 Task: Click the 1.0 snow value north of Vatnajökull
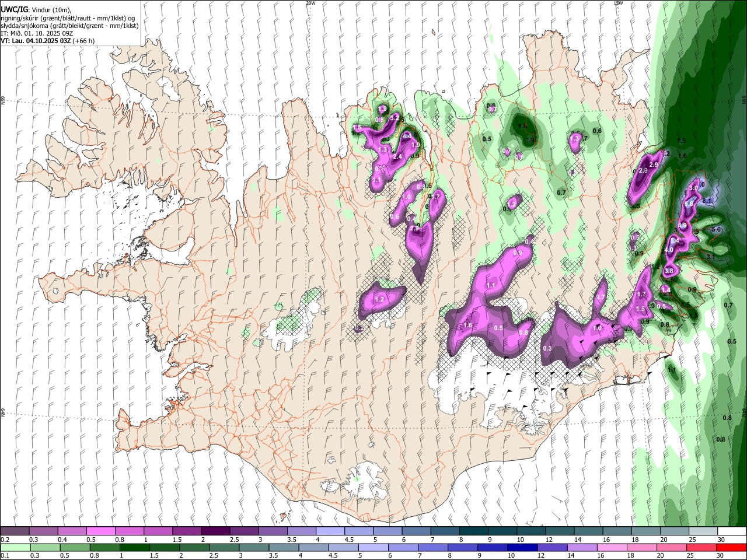pos(597,328)
